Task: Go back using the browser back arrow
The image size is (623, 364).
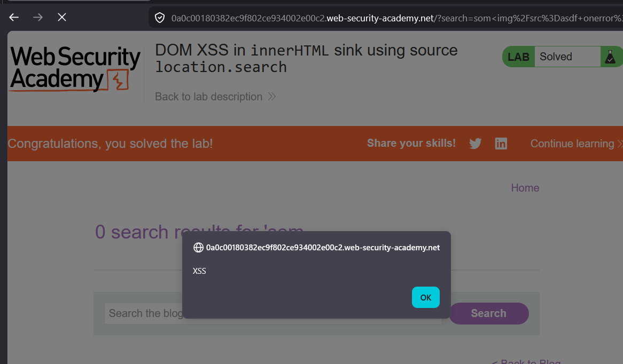Action: 14,17
